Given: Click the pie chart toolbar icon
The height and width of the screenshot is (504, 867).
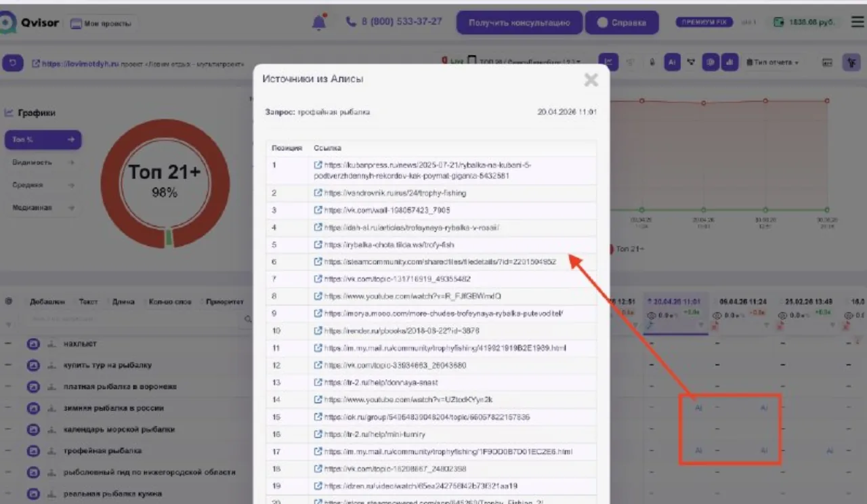Looking at the screenshot, I should coord(711,62).
